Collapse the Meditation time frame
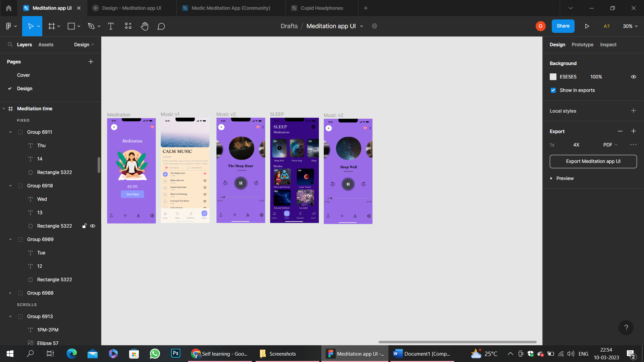The height and width of the screenshot is (362, 644). (x=4, y=109)
